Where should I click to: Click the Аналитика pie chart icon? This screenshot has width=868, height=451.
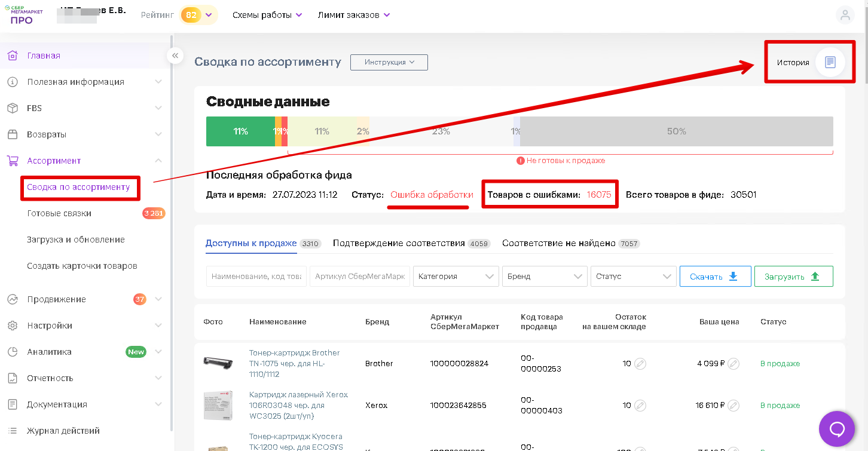[x=12, y=352]
